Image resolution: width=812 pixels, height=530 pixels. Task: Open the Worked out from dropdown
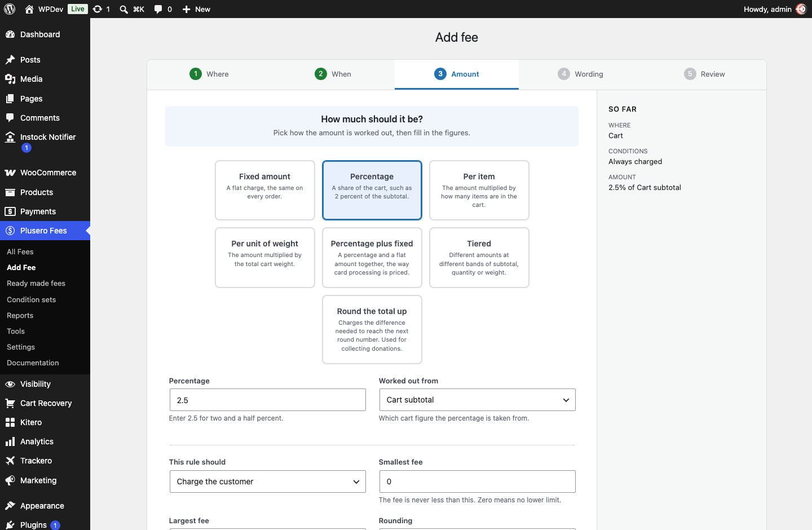click(x=478, y=400)
